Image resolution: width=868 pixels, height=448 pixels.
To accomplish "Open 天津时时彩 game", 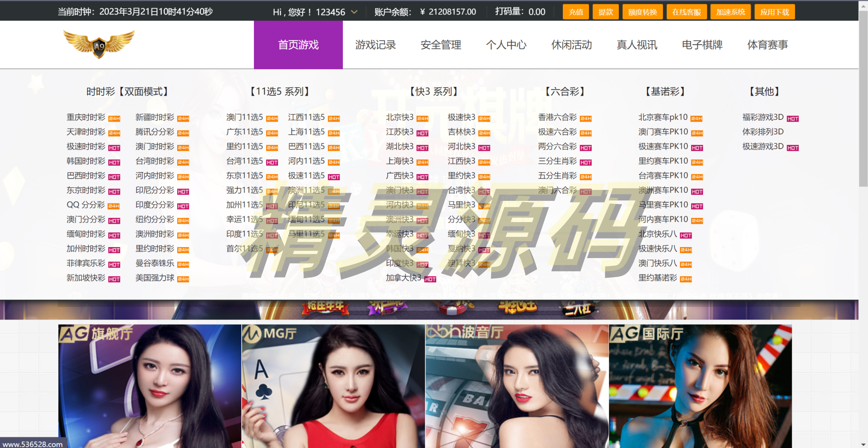I will [86, 132].
